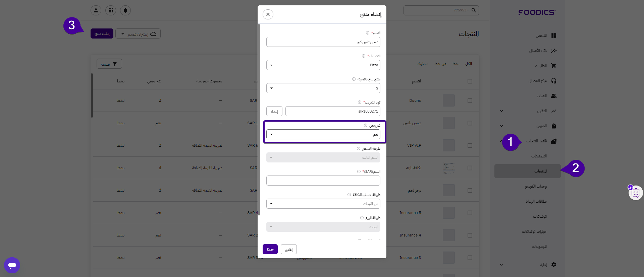
Task: Expand the طريقة حساب التكلفة dropdown
Action: 323,204
